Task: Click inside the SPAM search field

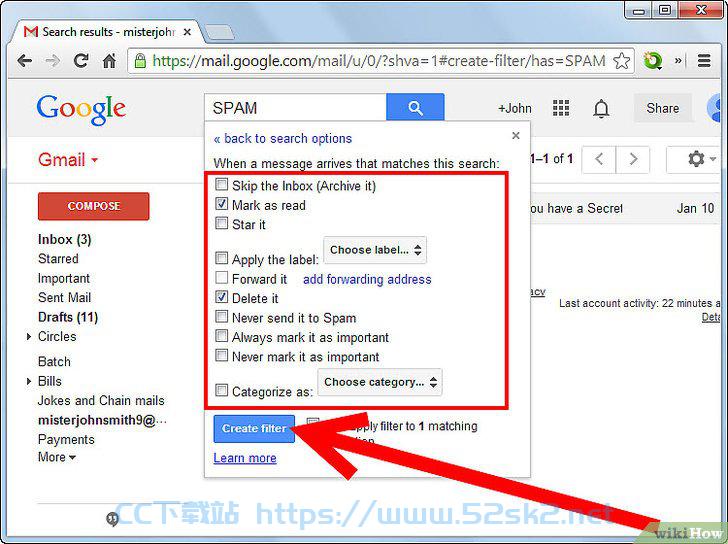Action: pyautogui.click(x=295, y=108)
